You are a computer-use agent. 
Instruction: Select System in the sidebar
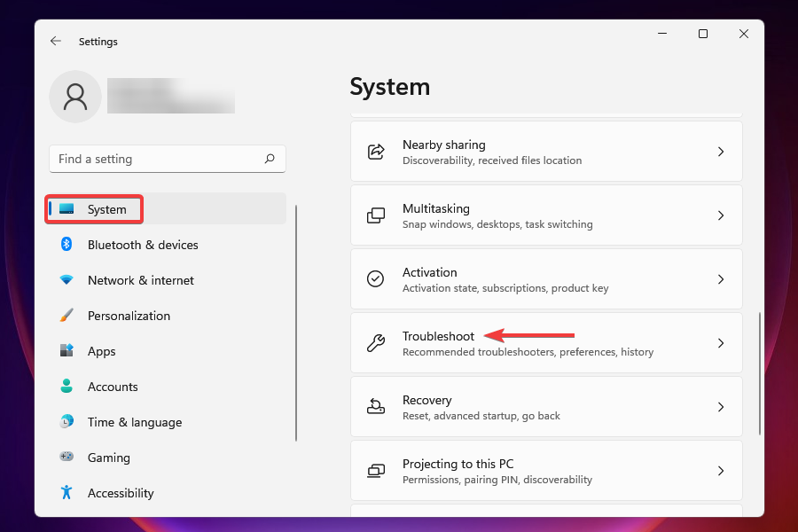click(166, 208)
